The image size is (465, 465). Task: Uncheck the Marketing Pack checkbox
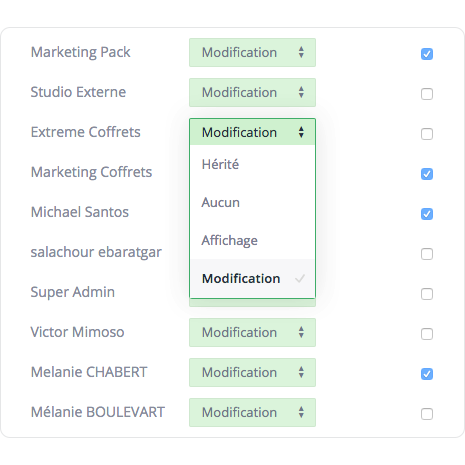coord(427,54)
